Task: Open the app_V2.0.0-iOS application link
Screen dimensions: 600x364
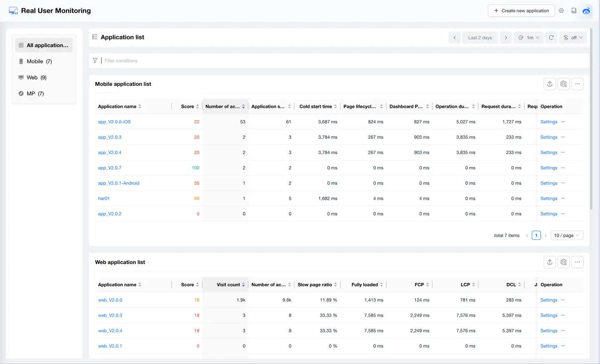Action: pyautogui.click(x=114, y=122)
